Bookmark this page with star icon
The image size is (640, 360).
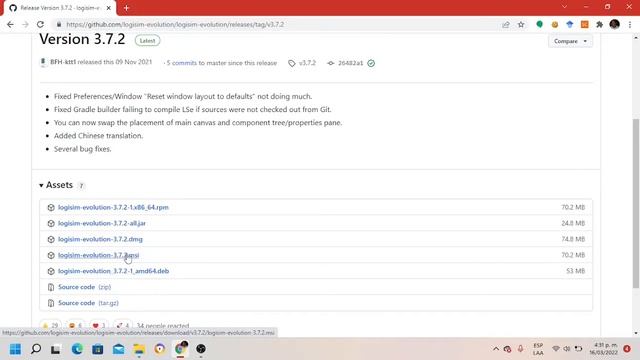point(521,24)
